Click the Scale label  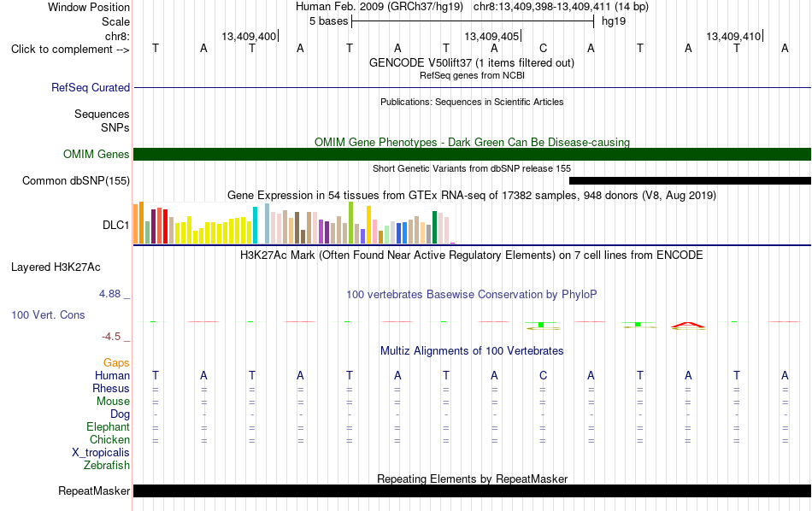click(115, 21)
